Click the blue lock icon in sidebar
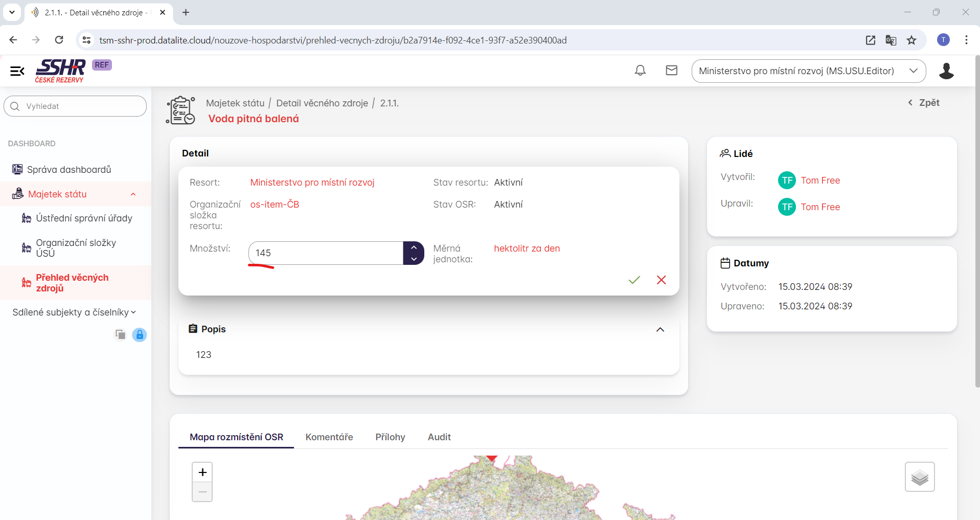Viewport: 980px width, 520px height. (140, 335)
